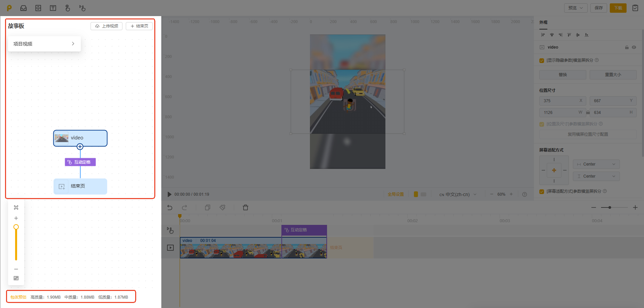The width and height of the screenshot is (644, 308).
Task: Click the 重置大小 reset size button
Action: point(613,75)
